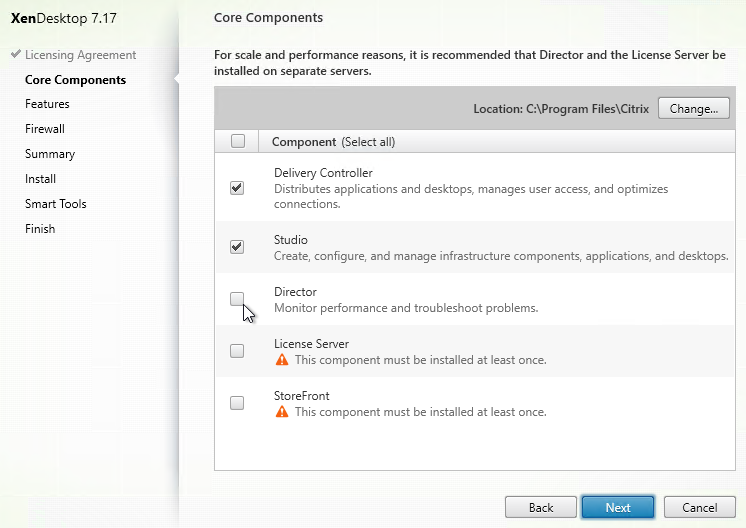Select the Core Components step
Viewport: 746px width, 528px height.
(76, 80)
